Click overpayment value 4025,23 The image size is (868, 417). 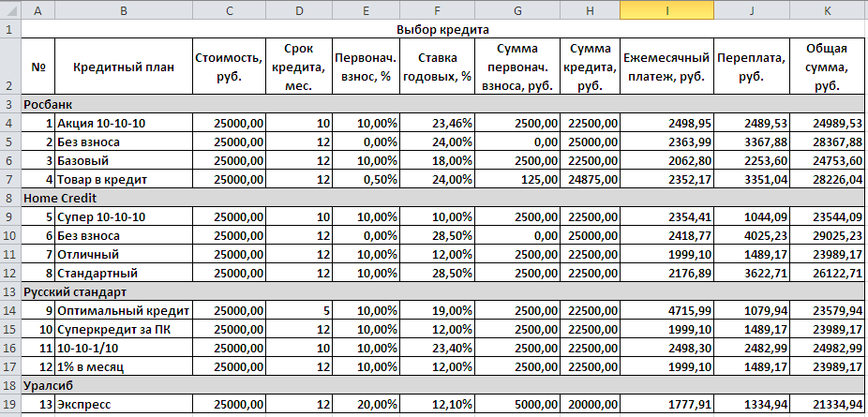(751, 235)
